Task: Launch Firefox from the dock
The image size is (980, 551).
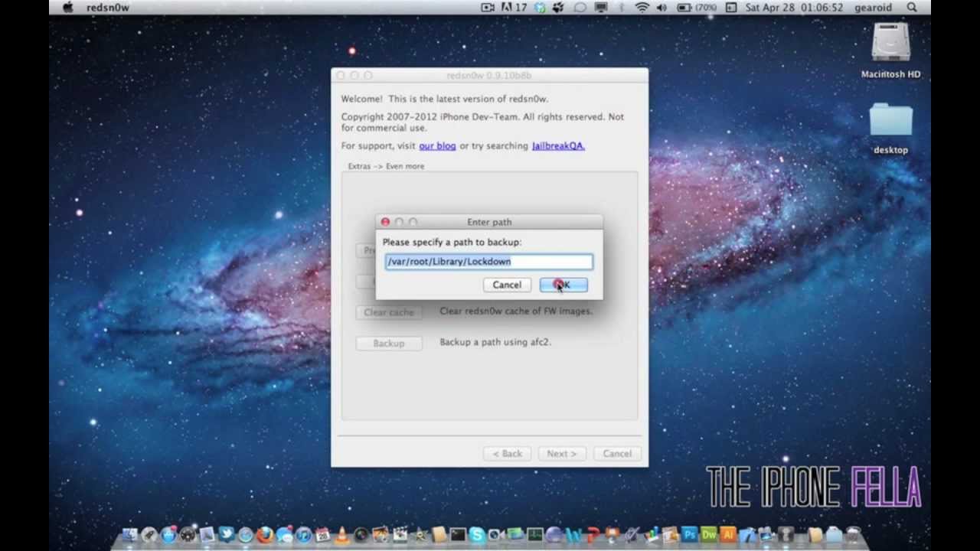Action: point(265,534)
